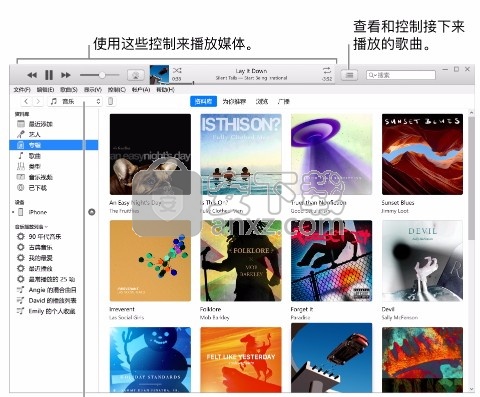Screen dimensions: 480x397
Task: Select 艺人 in the sidebar
Action: (53, 134)
